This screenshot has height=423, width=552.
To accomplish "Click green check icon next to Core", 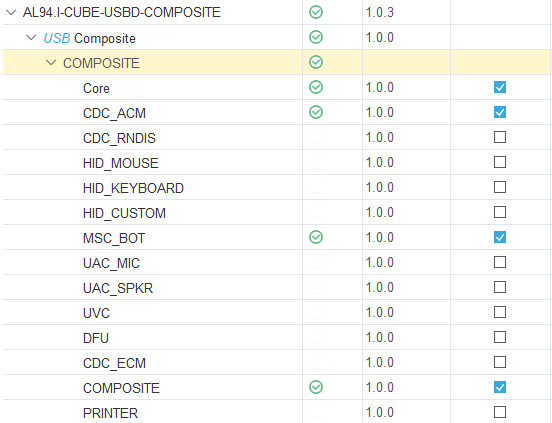I will [316, 87].
